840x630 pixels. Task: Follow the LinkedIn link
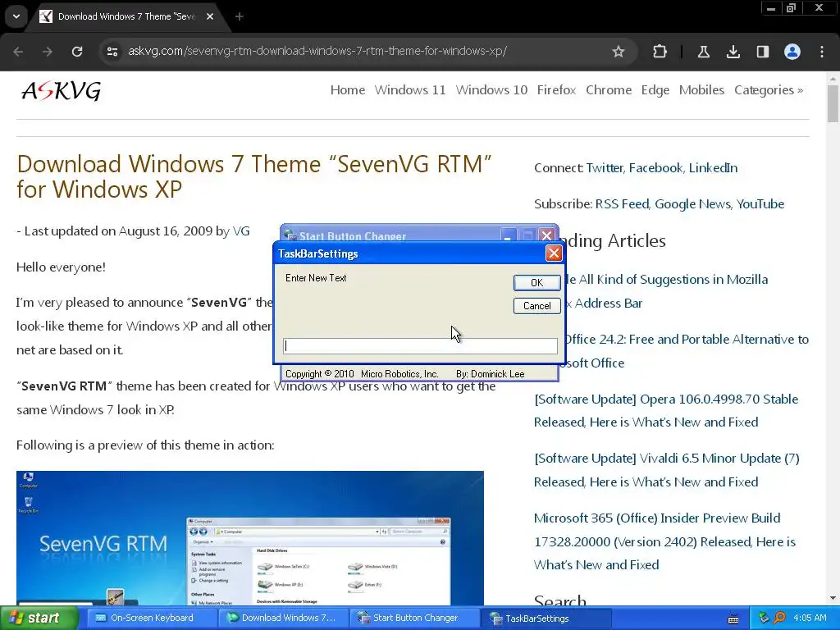pos(713,168)
